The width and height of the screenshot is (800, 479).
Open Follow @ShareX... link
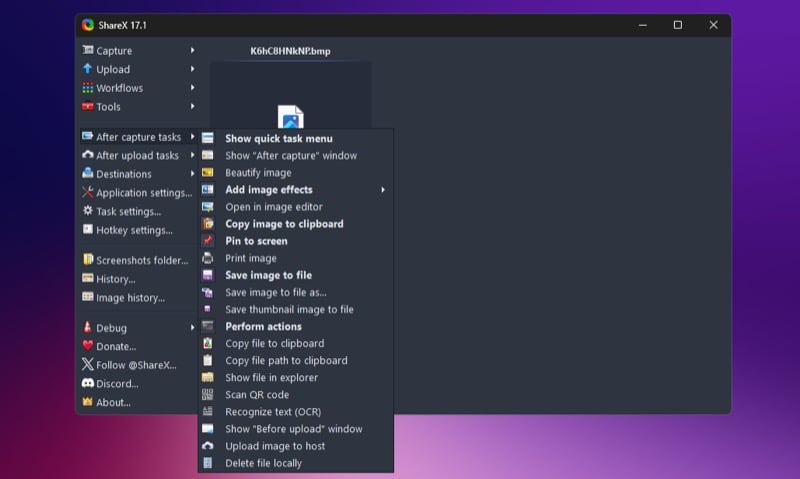(x=136, y=365)
